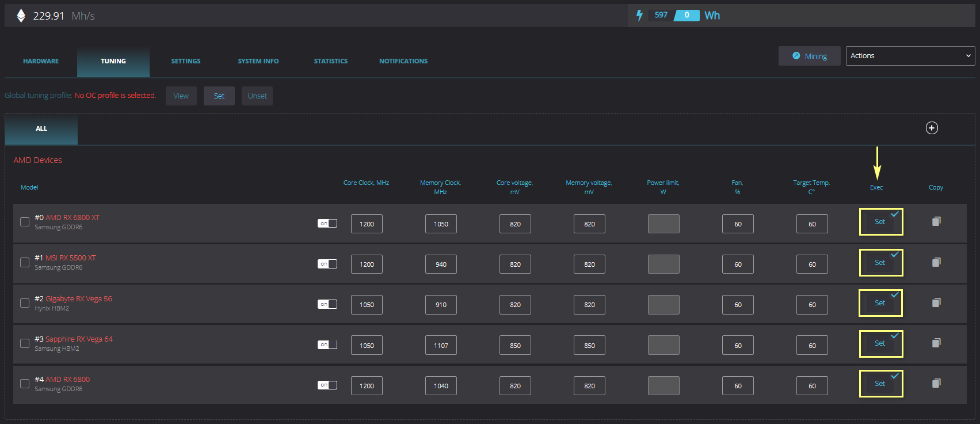
Task: Tick the checkbox for #3 Sapphire RX Vega 64
Action: (25, 343)
